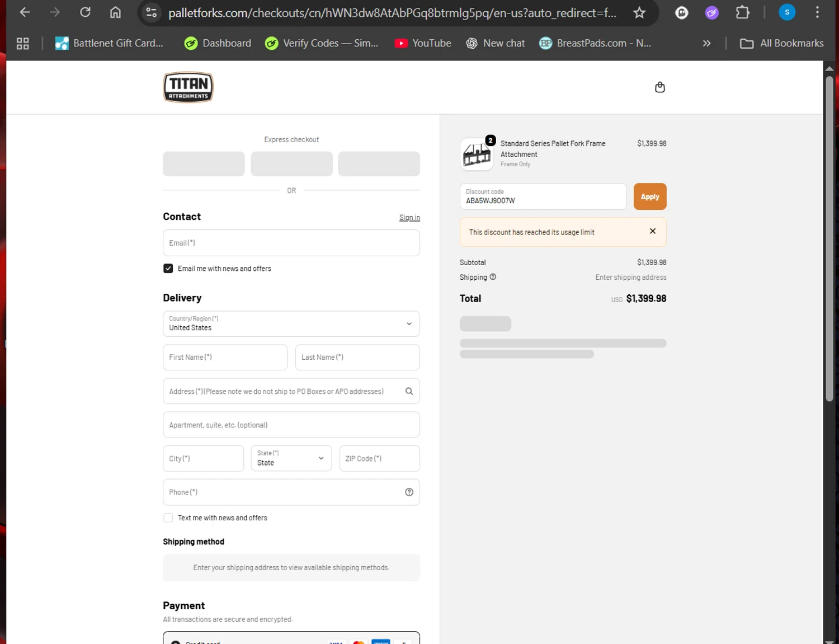Reload the checkout page
839x644 pixels.
(x=85, y=12)
